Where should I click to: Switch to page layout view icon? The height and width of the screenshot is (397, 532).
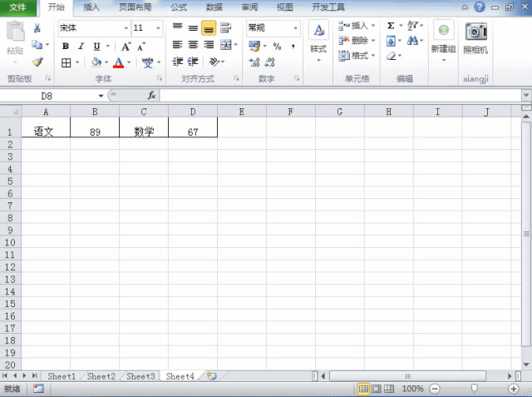[376, 389]
